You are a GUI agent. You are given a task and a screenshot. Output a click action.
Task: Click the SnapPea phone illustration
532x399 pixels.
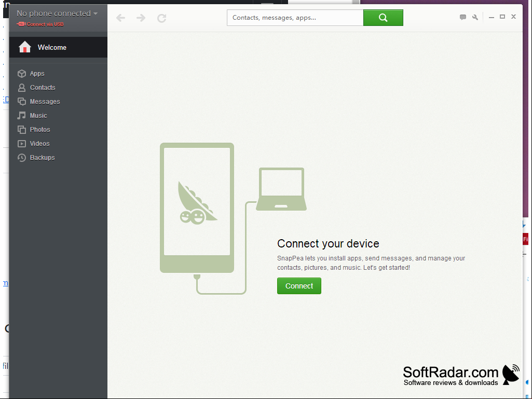click(197, 208)
